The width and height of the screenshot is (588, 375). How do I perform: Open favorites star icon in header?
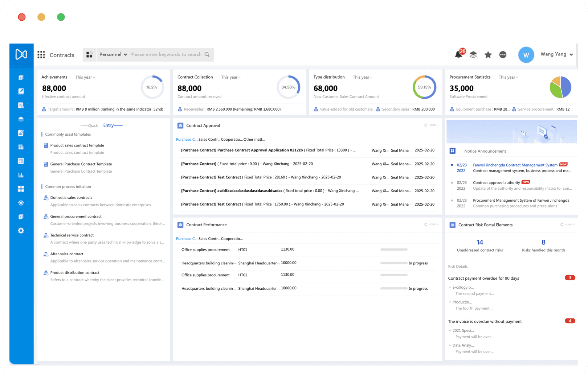pyautogui.click(x=488, y=55)
